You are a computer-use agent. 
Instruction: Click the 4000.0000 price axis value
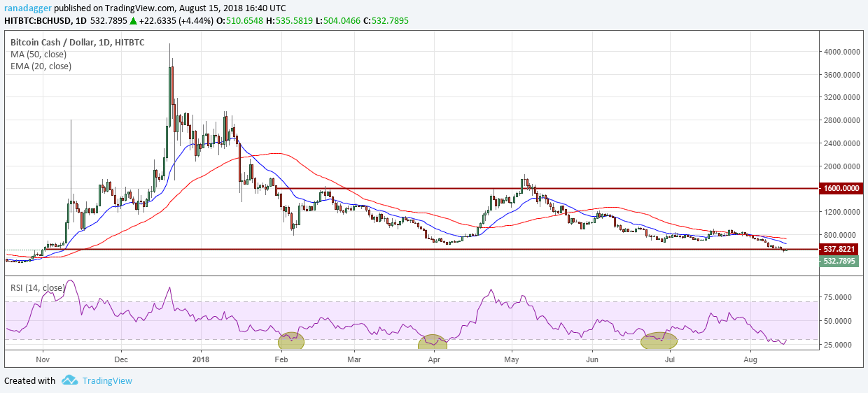click(842, 52)
